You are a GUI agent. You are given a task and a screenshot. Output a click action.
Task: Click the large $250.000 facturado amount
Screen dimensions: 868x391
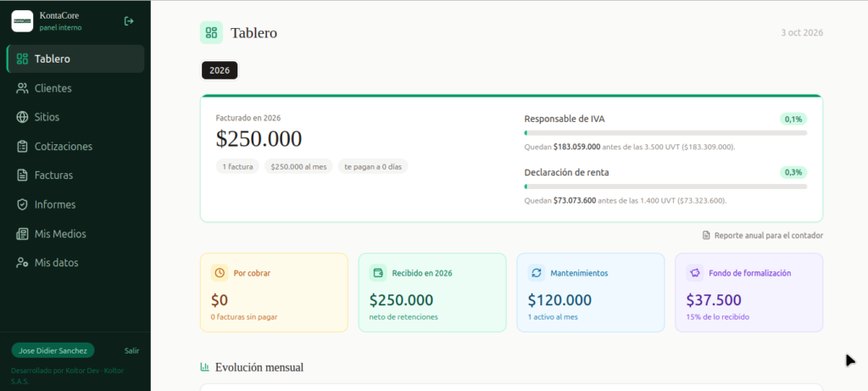tap(259, 139)
